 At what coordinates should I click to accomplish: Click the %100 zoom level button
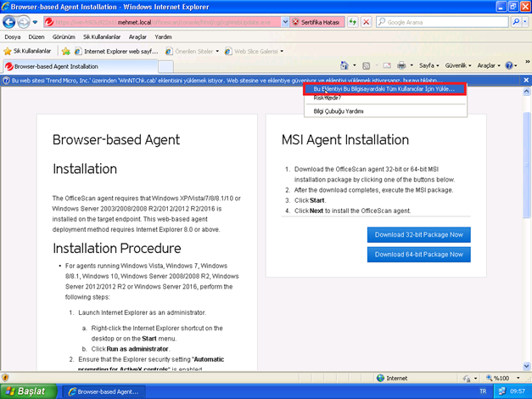(x=498, y=378)
